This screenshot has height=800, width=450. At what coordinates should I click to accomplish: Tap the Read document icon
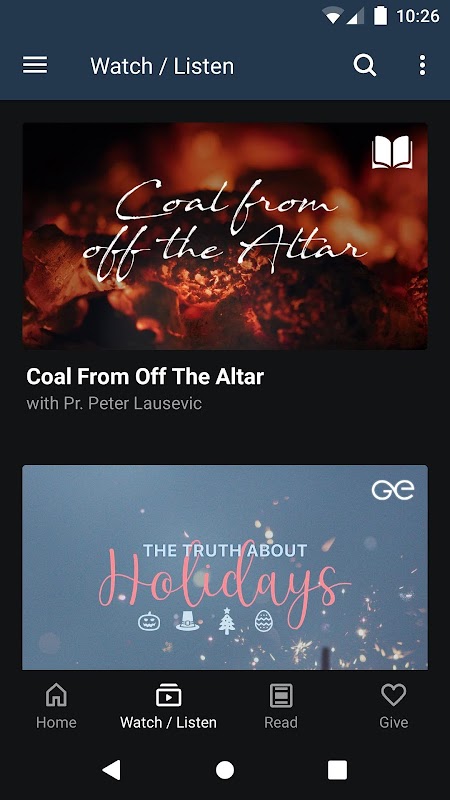(x=281, y=695)
